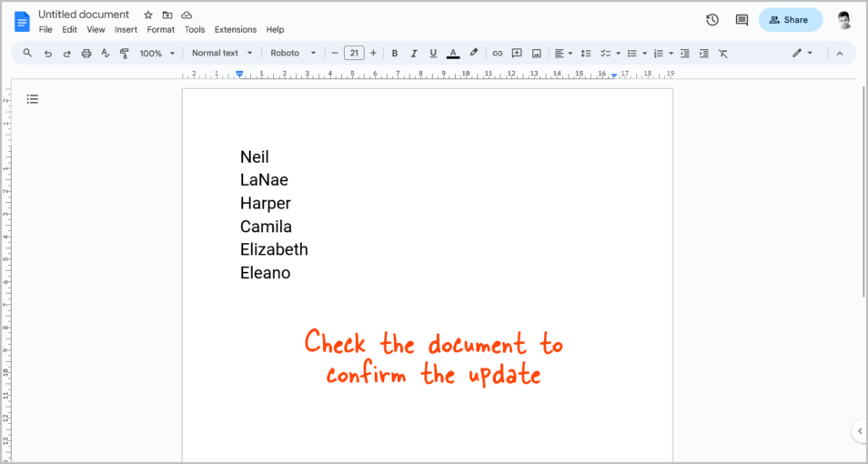The height and width of the screenshot is (464, 868).
Task: Place cursor on the name Camila
Action: click(x=266, y=227)
